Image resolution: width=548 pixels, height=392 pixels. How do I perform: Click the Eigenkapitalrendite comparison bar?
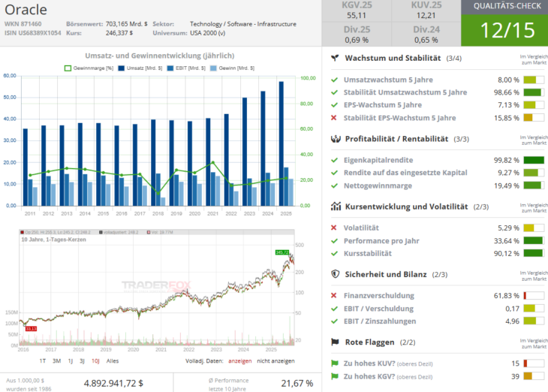tap(533, 160)
